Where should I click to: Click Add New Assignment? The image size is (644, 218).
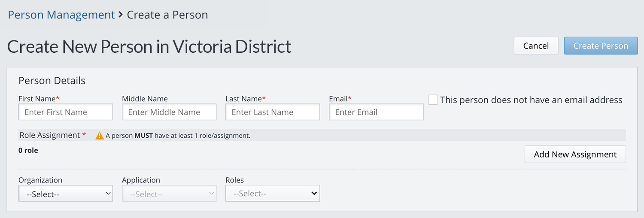(575, 154)
